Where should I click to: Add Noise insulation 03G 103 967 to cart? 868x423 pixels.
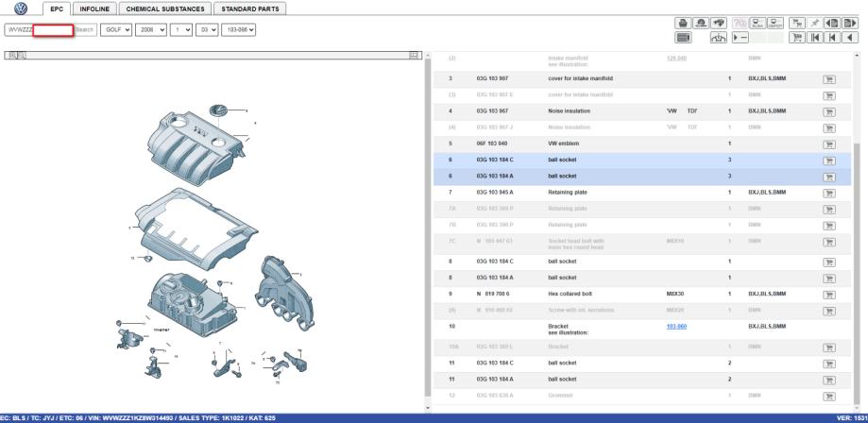[x=829, y=111]
